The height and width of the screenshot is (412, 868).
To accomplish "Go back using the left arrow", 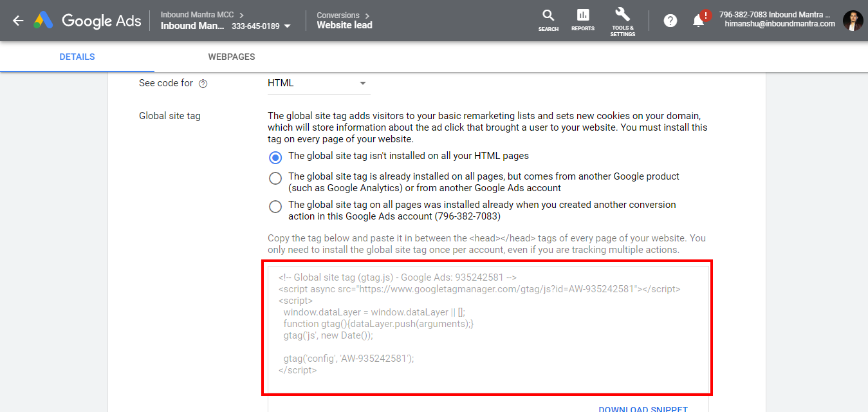I will [18, 21].
